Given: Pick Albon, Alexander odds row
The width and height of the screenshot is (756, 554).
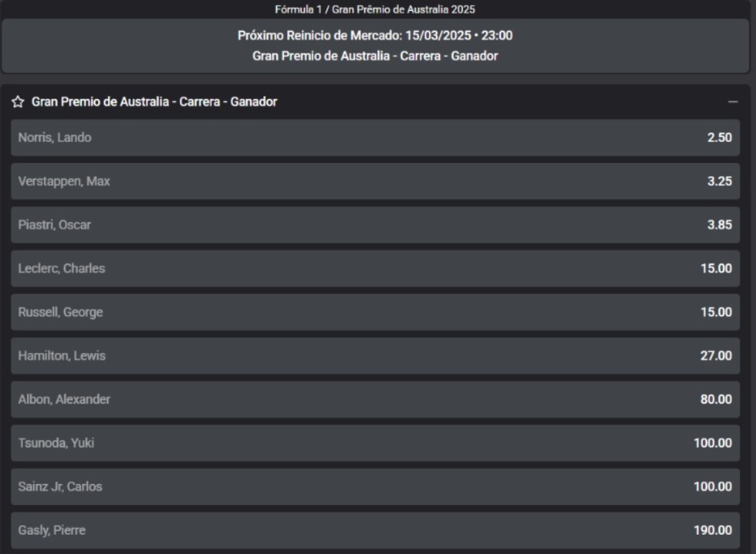Looking at the screenshot, I should click(375, 399).
